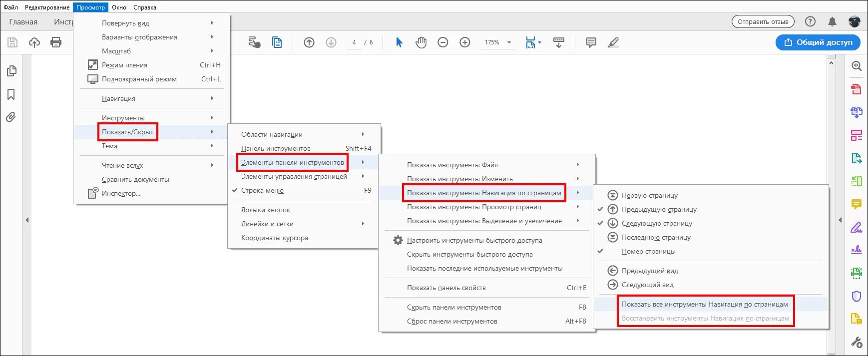The image size is (868, 356).
Task: Click the Общий доступ button
Action: pos(818,42)
